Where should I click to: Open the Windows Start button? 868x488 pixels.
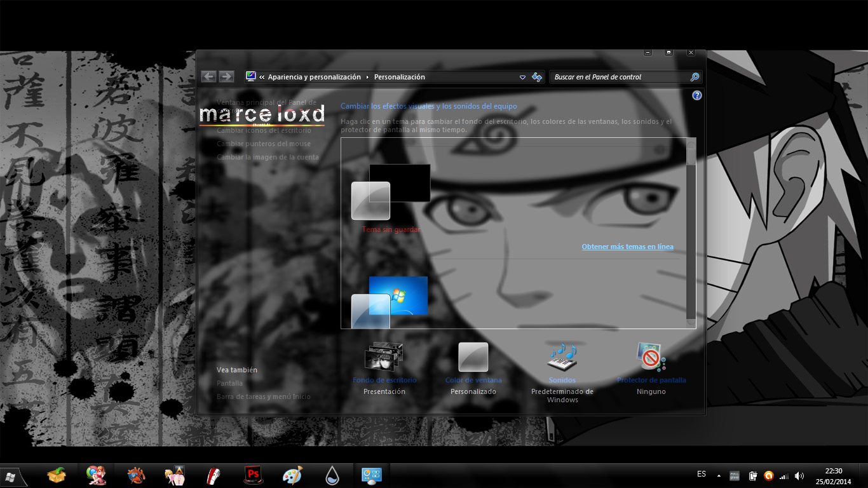pyautogui.click(x=11, y=475)
